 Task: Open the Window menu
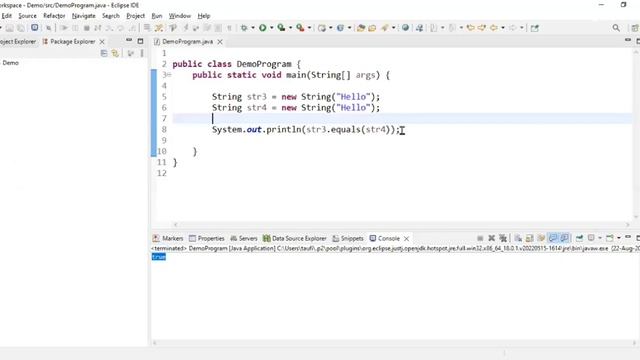180,16
